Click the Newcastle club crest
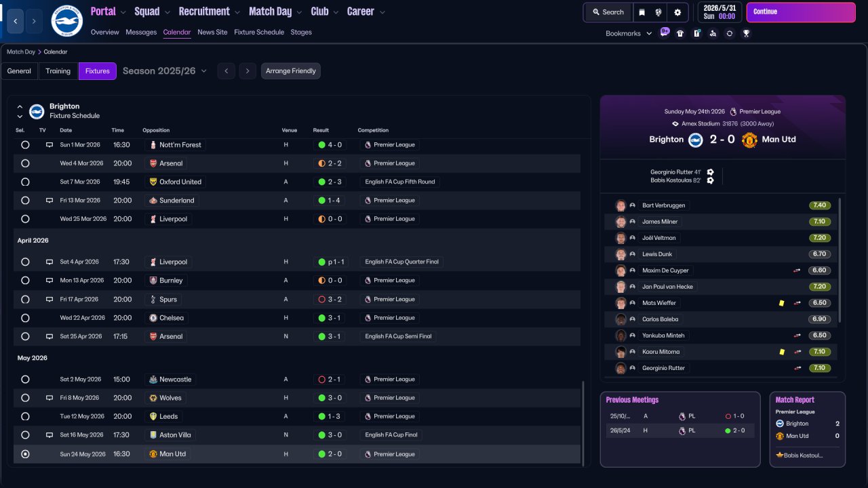 [x=153, y=380]
